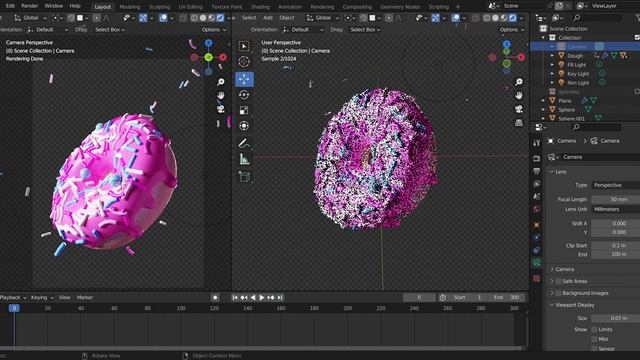Jump to the timeline end frame button

280,298
